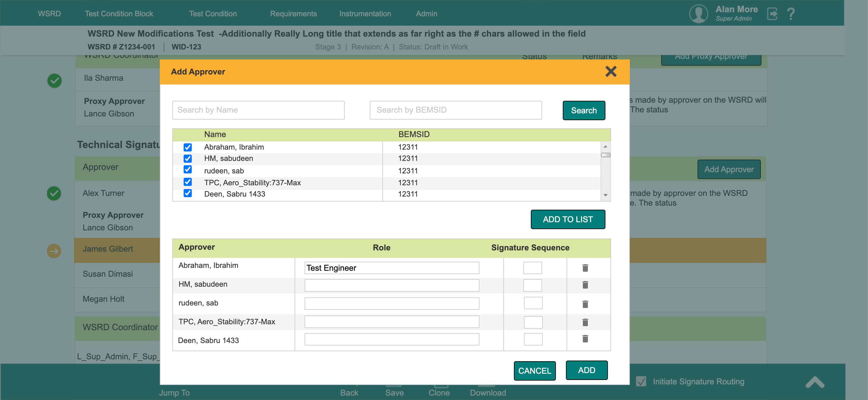Click CANCEL in the Add Approver dialog
This screenshot has height=400, width=868.
pos(534,370)
